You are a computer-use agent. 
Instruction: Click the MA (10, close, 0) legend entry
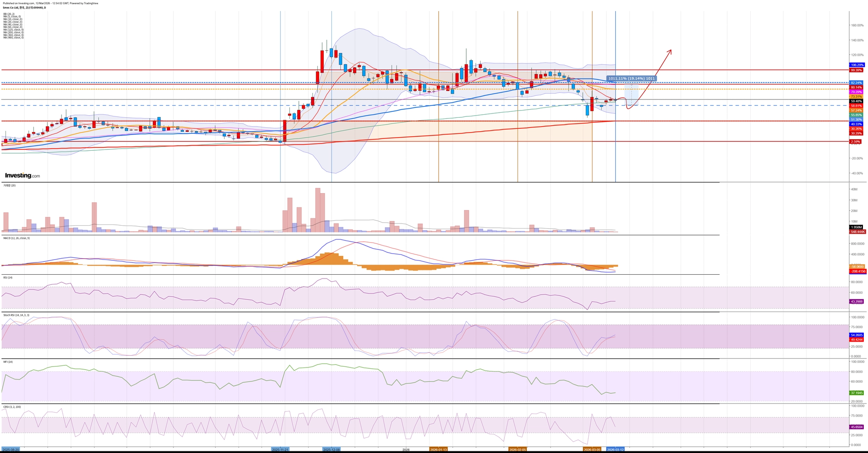(x=13, y=19)
